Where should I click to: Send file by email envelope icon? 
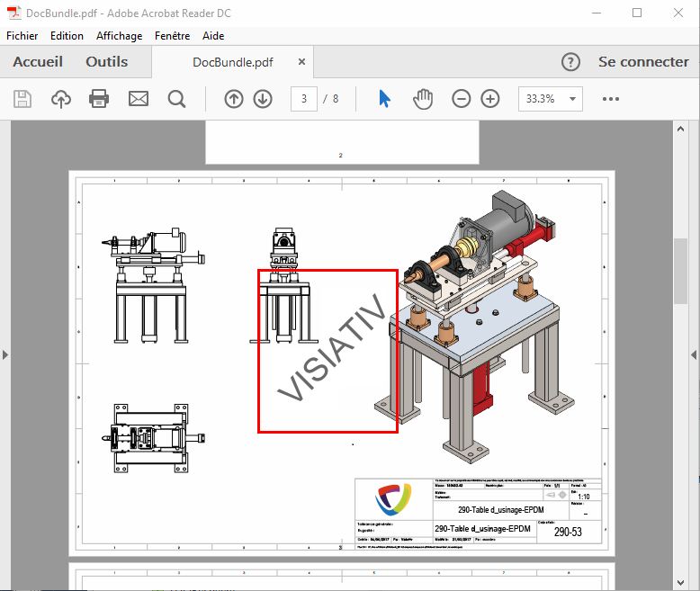point(138,99)
